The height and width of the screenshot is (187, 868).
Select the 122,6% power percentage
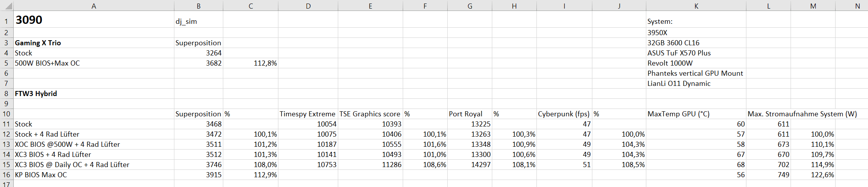coord(813,175)
